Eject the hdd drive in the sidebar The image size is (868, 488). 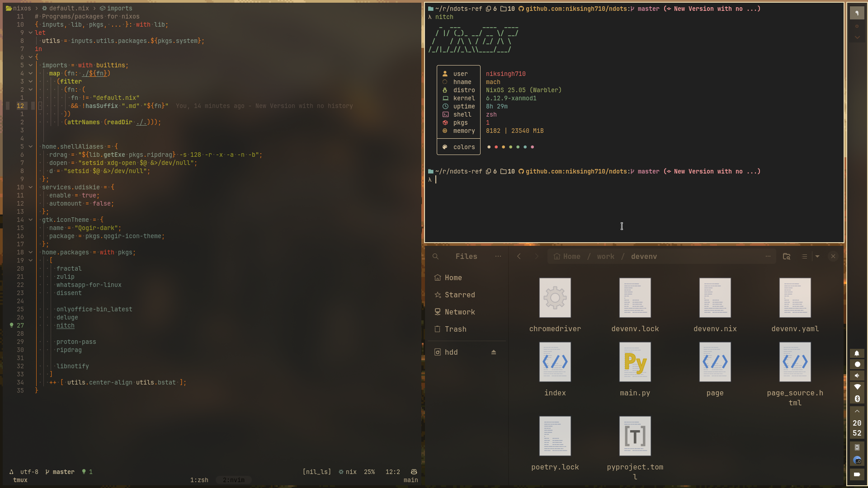tap(493, 352)
